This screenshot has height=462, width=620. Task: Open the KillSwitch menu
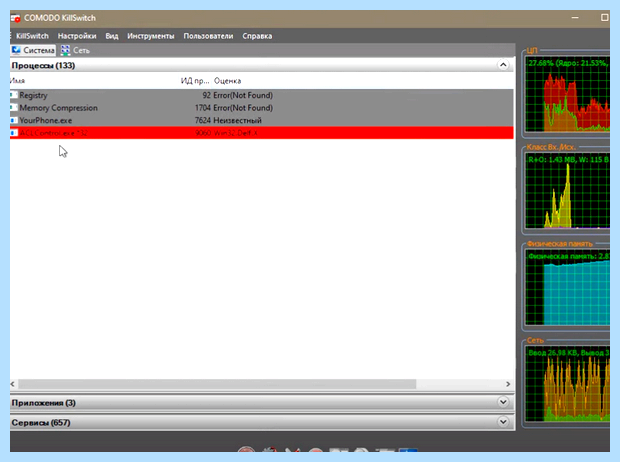click(x=32, y=36)
